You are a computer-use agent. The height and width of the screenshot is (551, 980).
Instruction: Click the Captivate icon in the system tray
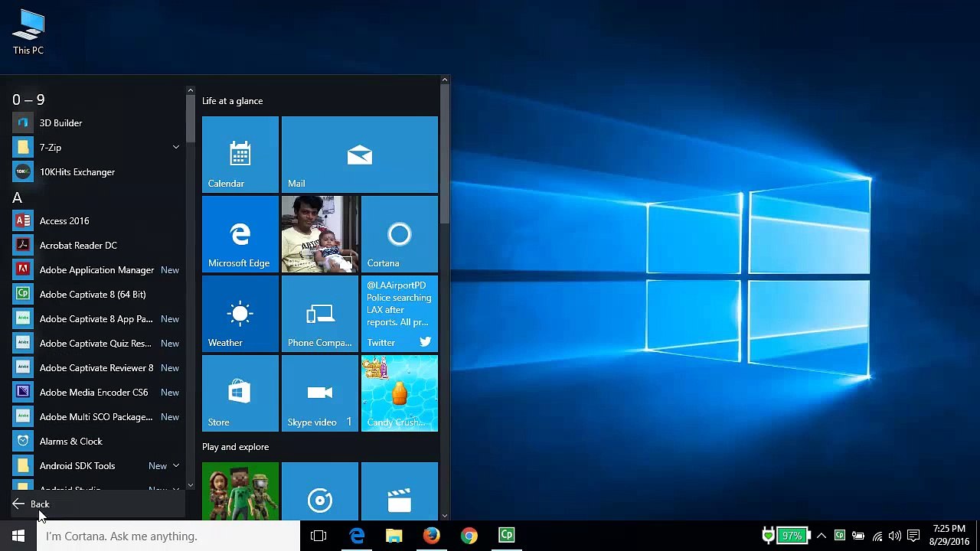point(840,536)
